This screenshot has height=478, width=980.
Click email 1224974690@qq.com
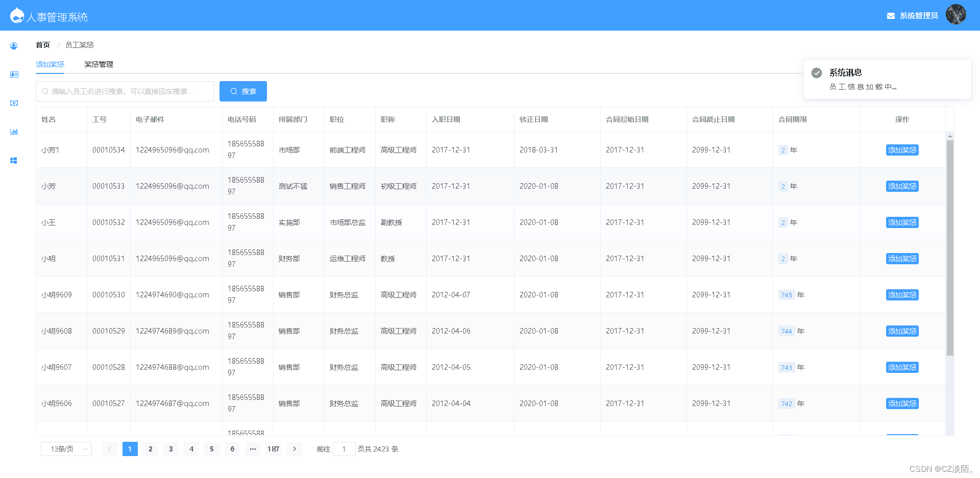coord(173,295)
